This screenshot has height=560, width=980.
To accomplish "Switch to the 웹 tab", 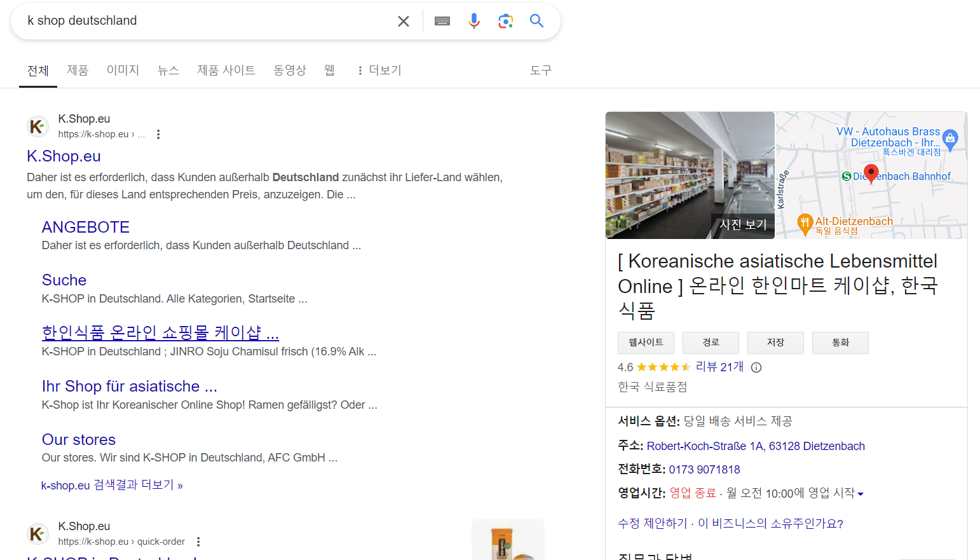I will [329, 71].
